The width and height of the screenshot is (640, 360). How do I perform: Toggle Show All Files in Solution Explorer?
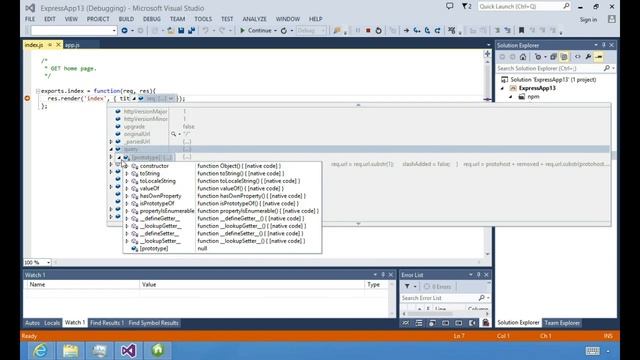tap(564, 57)
